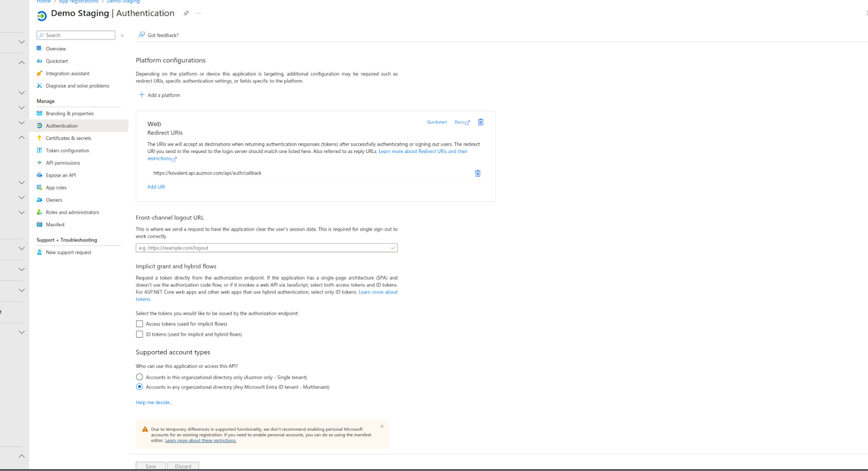Enable Access tokens checkbox
868x471 pixels.
pyautogui.click(x=139, y=324)
